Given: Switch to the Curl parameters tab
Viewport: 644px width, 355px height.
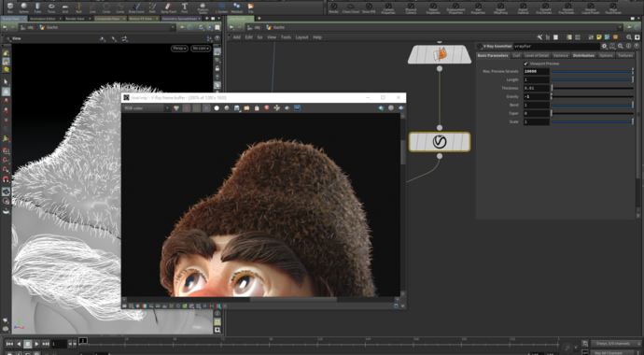Looking at the screenshot, I should [x=516, y=55].
